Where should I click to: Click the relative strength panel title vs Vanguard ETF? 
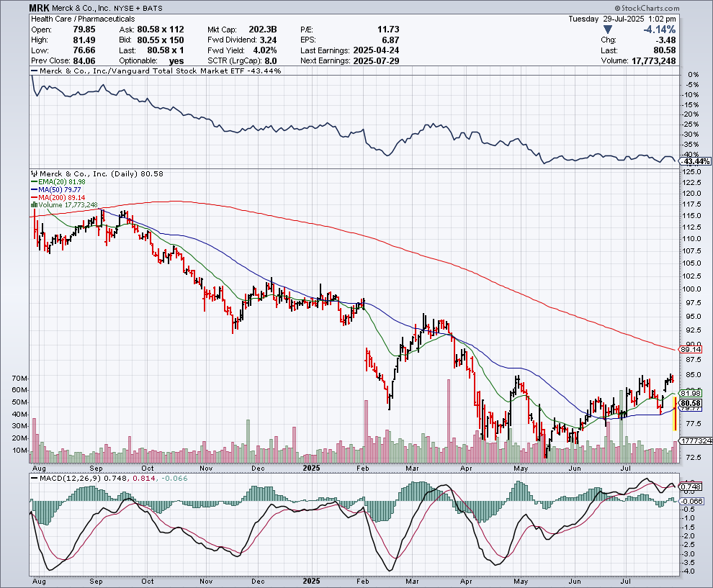(160, 71)
